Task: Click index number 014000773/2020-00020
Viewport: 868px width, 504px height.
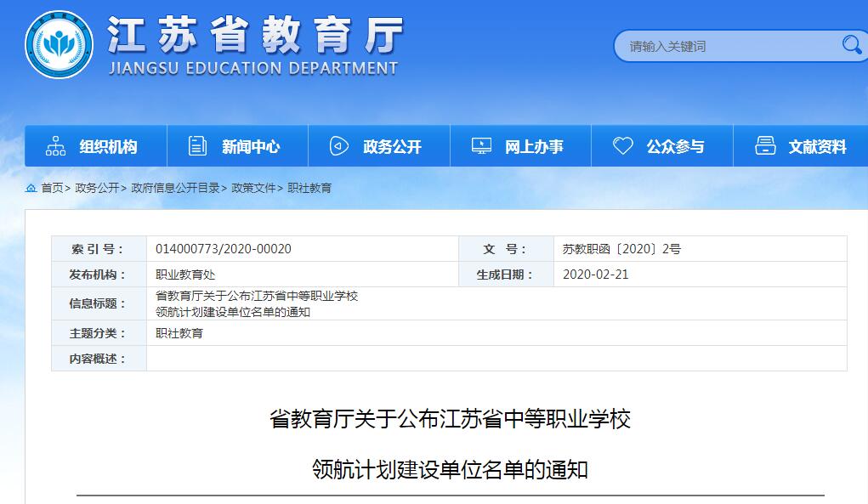Action: (x=223, y=249)
